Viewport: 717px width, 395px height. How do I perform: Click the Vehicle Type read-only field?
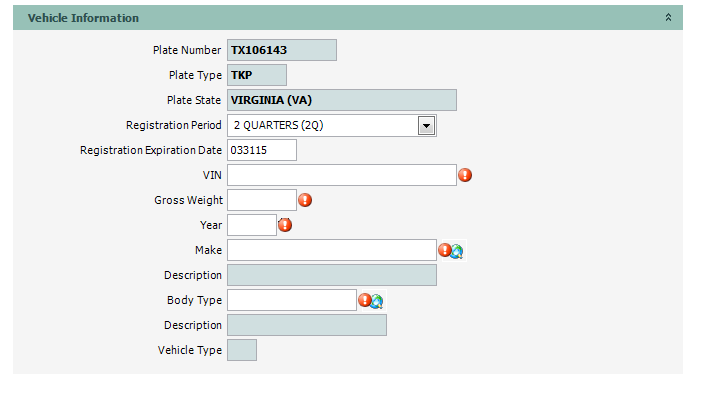[x=242, y=350]
